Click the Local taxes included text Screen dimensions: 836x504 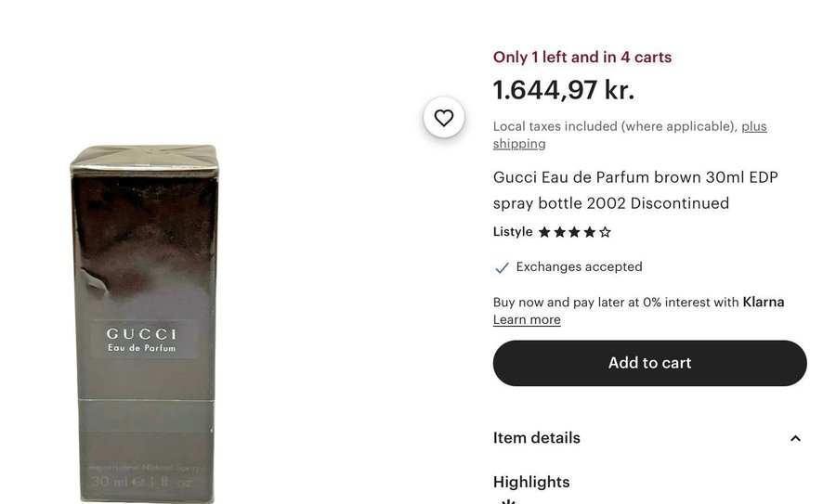pos(615,126)
